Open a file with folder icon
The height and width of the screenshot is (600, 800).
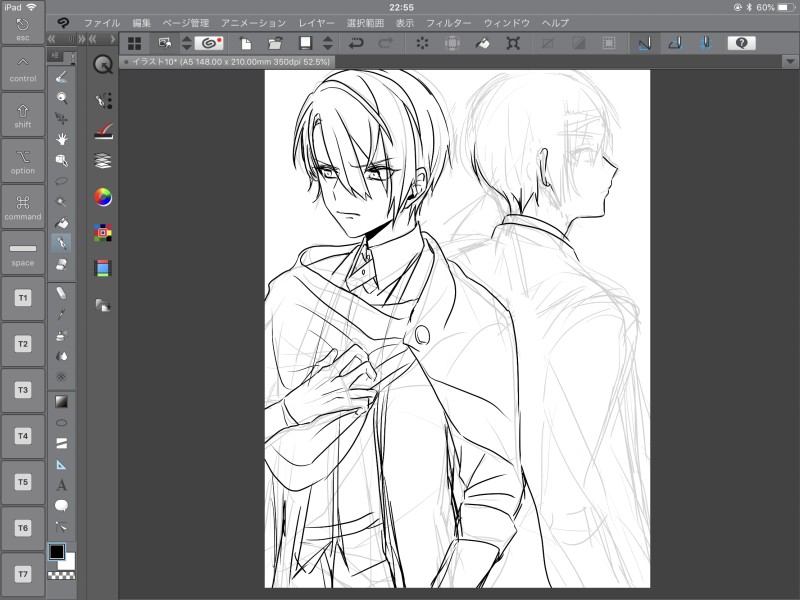[x=276, y=43]
